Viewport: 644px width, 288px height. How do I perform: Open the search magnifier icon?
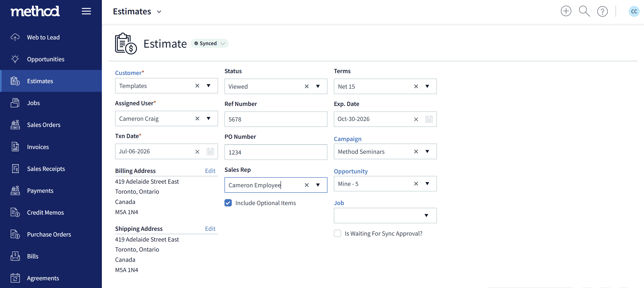584,11
